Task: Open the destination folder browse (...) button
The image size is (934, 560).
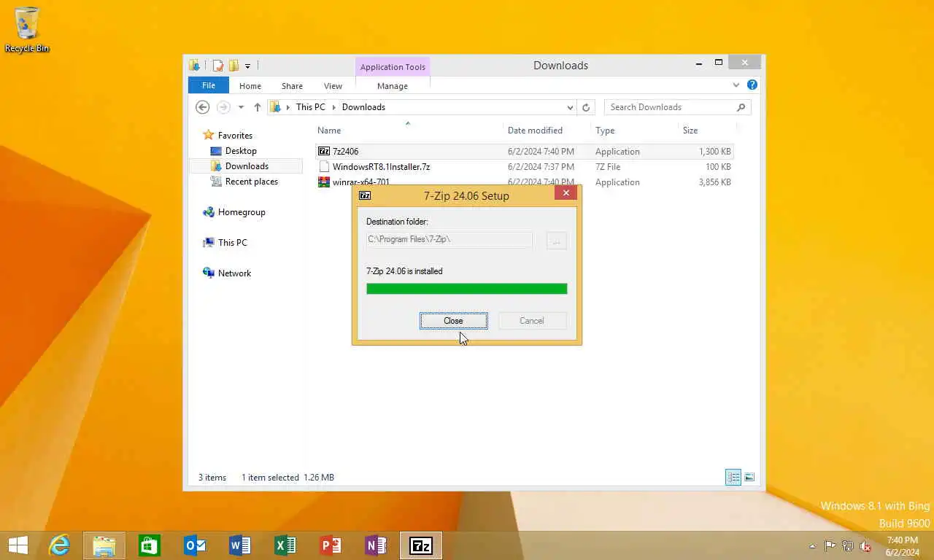Action: pyautogui.click(x=556, y=241)
